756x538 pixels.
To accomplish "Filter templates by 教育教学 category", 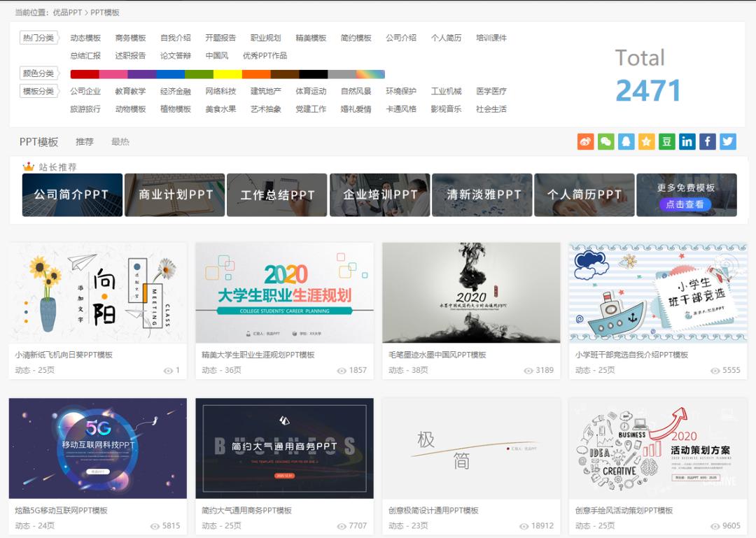I will point(130,91).
